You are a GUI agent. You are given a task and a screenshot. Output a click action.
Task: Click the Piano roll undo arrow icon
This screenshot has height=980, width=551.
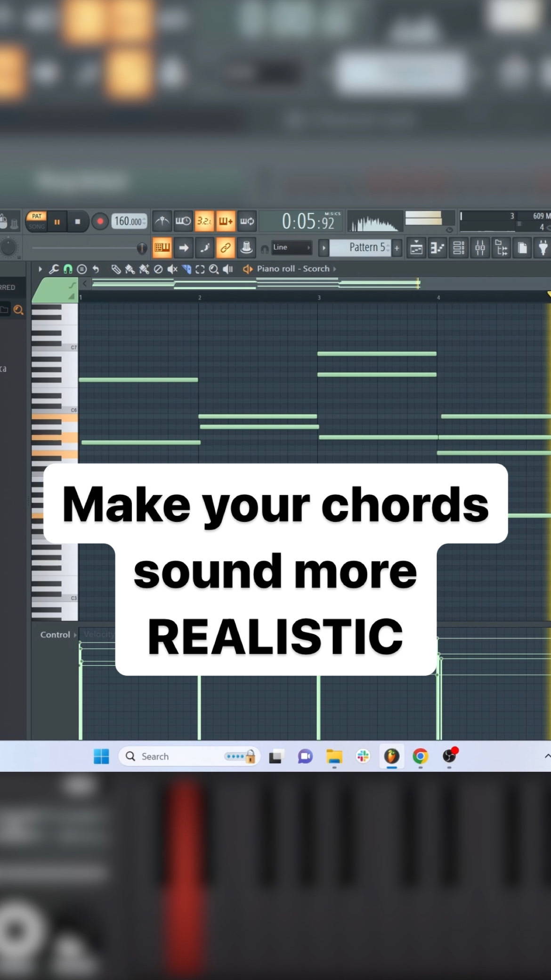click(96, 269)
